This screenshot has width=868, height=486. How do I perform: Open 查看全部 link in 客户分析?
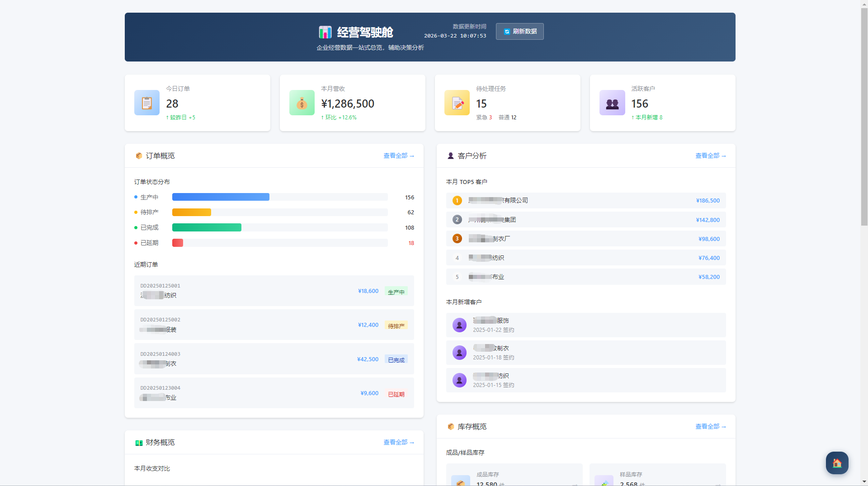point(711,156)
